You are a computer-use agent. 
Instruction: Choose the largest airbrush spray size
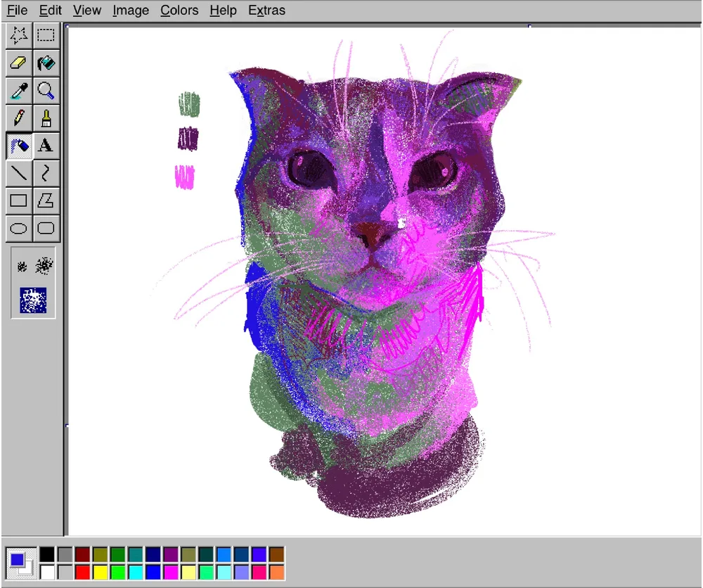(33, 300)
